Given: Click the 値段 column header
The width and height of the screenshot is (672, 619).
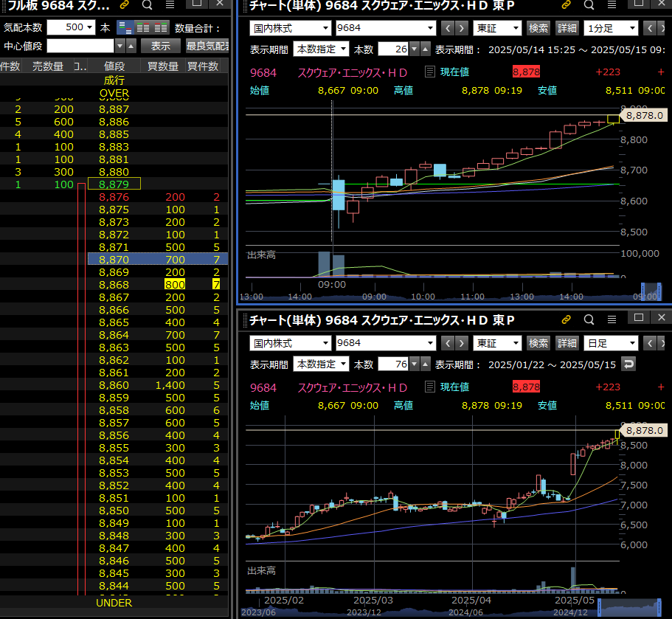Looking at the screenshot, I should [114, 66].
